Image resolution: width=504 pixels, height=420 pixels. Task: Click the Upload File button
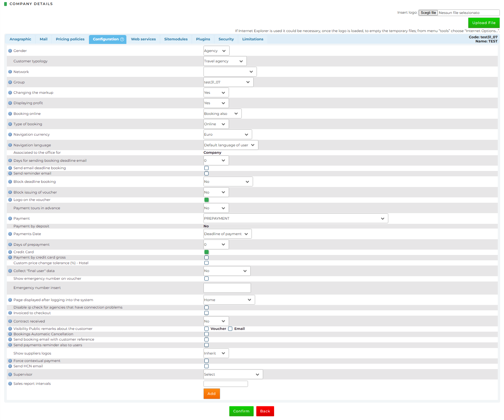[484, 23]
